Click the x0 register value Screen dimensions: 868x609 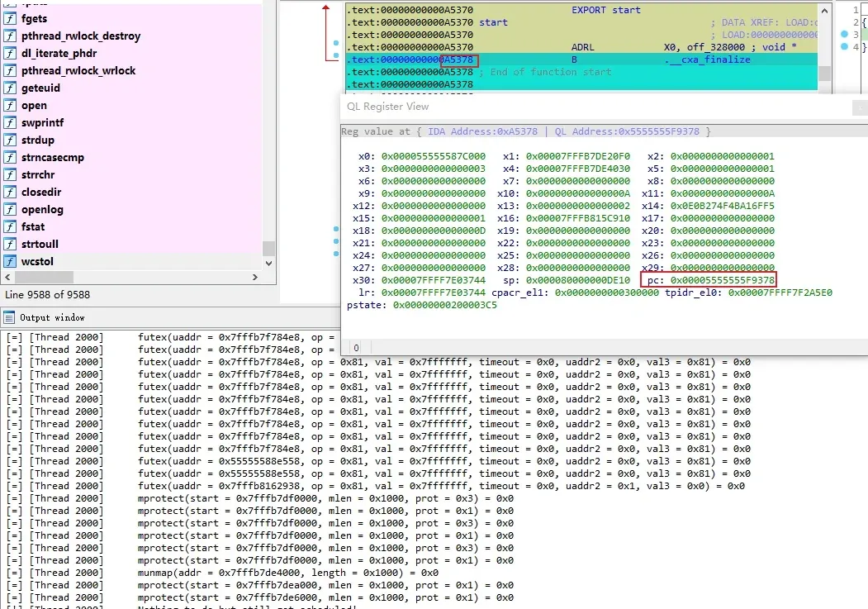pyautogui.click(x=434, y=156)
